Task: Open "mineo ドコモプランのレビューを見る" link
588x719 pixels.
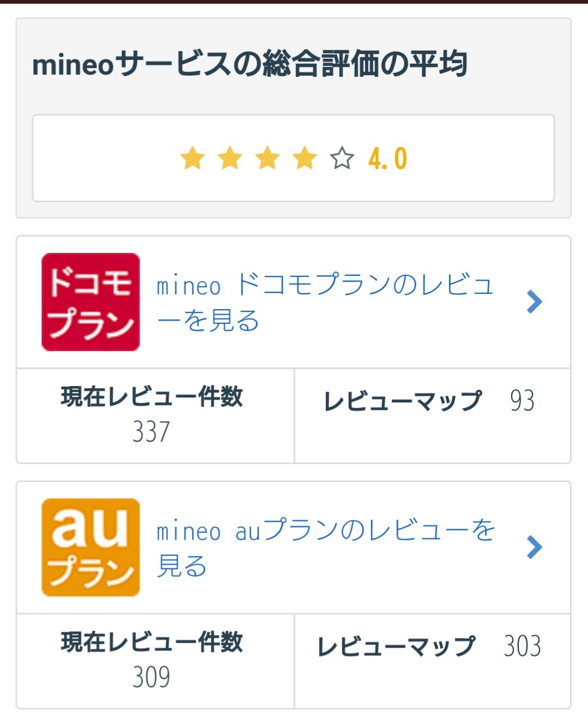Action: (325, 301)
